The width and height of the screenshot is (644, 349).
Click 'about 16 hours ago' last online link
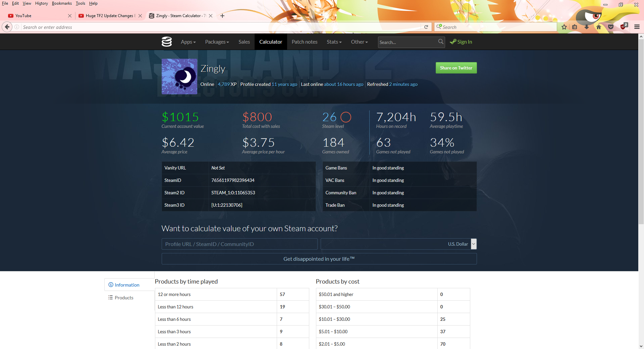(343, 84)
